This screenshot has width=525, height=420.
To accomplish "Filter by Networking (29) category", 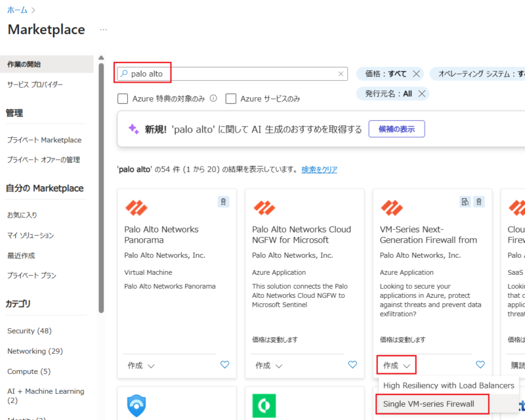I will pyautogui.click(x=35, y=351).
